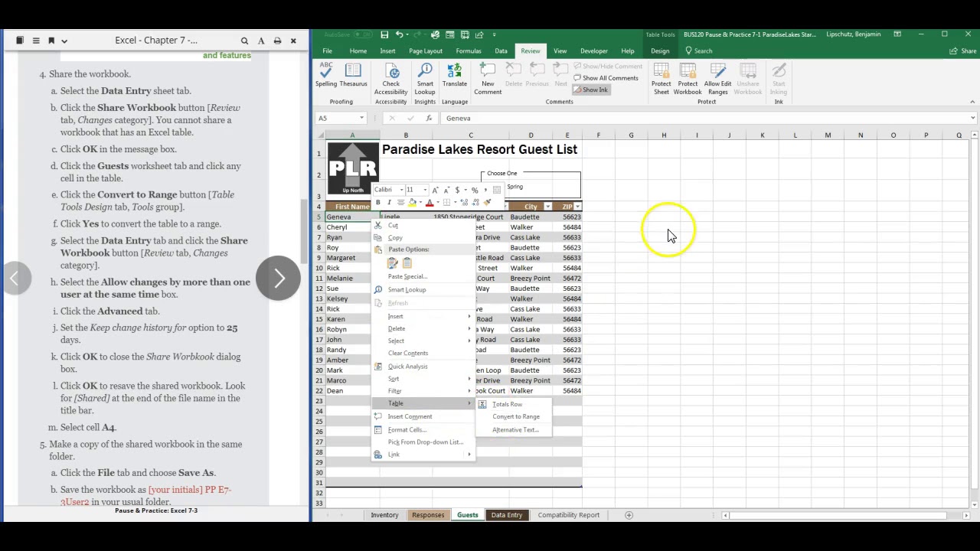The width and height of the screenshot is (980, 551).
Task: Open the mini toolbar font size dropdown
Action: coord(425,190)
